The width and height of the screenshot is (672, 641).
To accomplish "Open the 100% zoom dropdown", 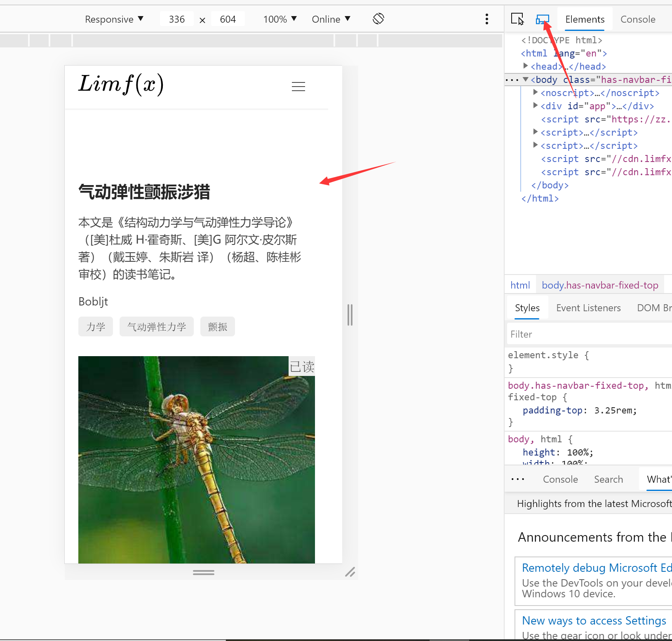I will (x=280, y=19).
